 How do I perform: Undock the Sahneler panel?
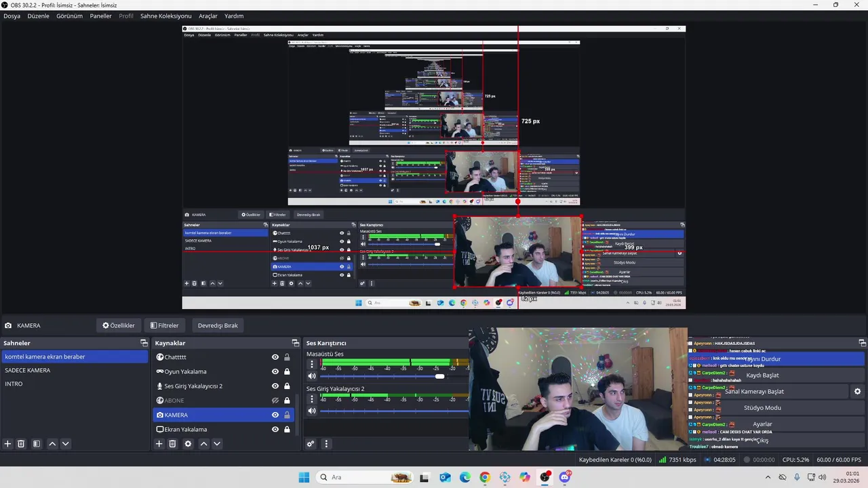pyautogui.click(x=144, y=343)
